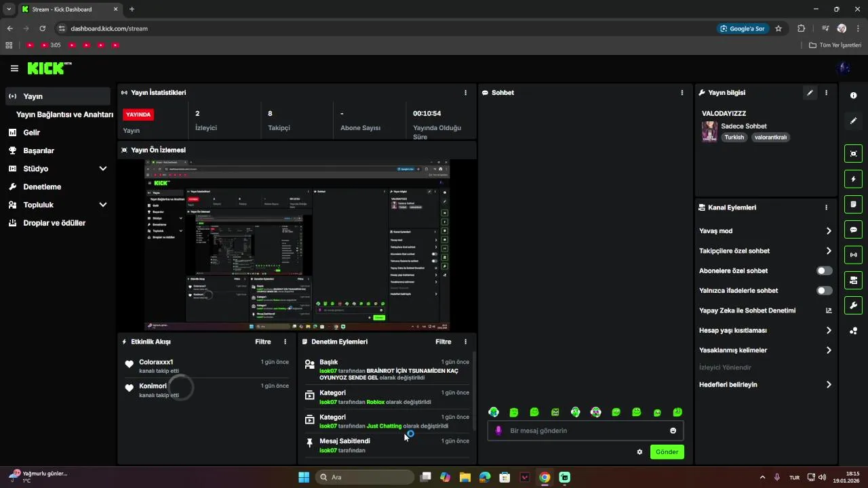Viewport: 868px width, 488px height.
Task: Toggle the lightning bolt panel icon in right rail
Action: (853, 179)
